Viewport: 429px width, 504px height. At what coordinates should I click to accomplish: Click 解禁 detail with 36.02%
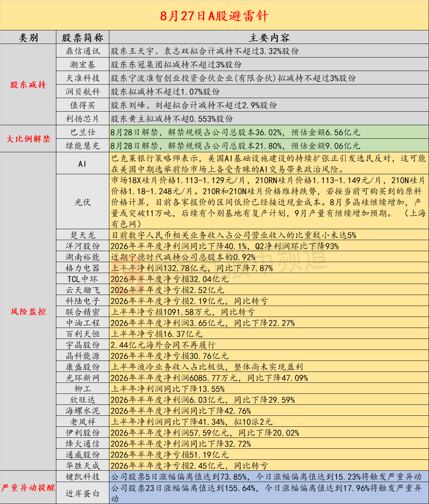pyautogui.click(x=235, y=132)
